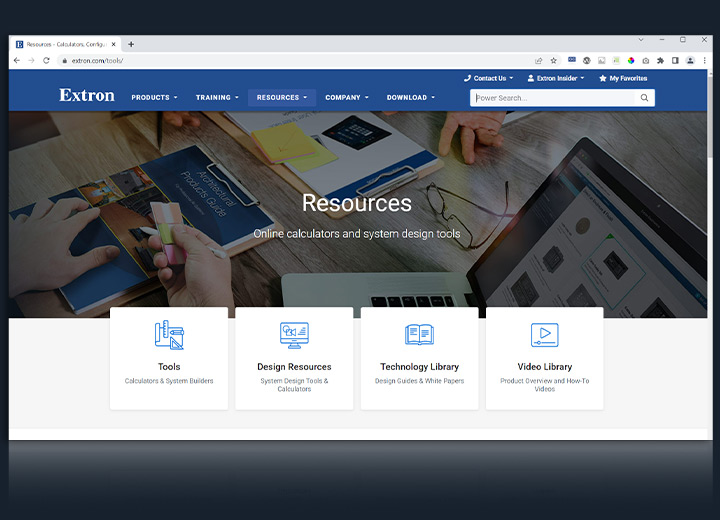Click the Power Search field
The width and height of the screenshot is (720, 520).
click(x=553, y=98)
